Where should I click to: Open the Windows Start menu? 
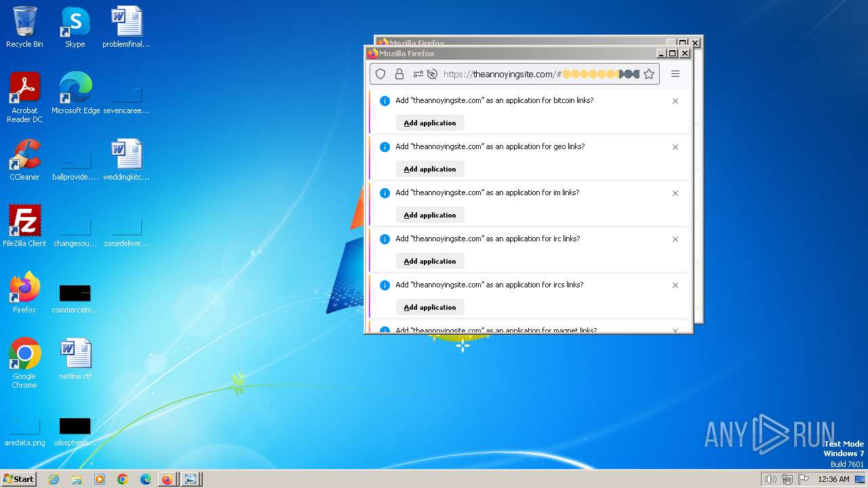[x=19, y=479]
